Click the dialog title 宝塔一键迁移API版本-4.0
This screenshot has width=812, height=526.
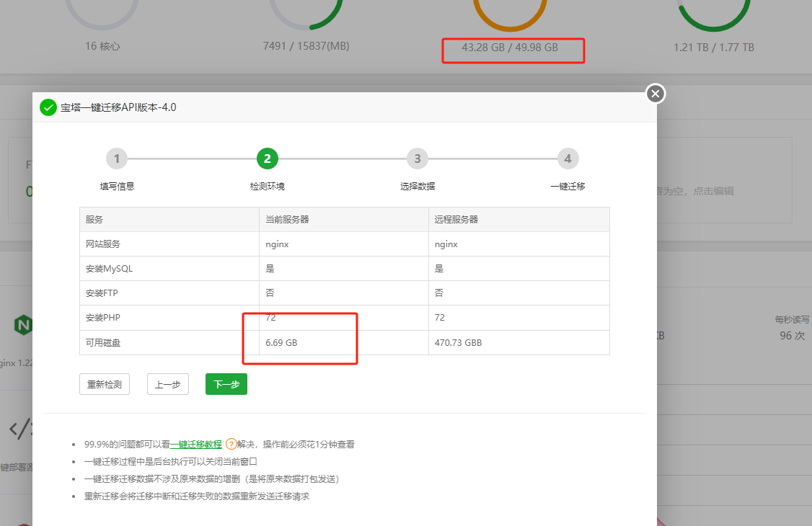[118, 107]
